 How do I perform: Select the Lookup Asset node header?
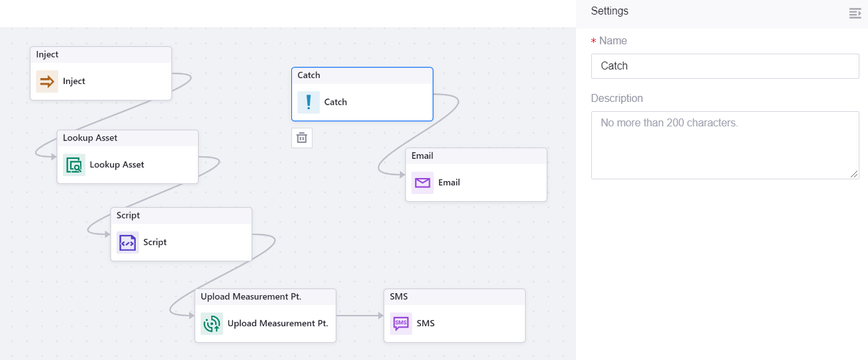(x=127, y=138)
